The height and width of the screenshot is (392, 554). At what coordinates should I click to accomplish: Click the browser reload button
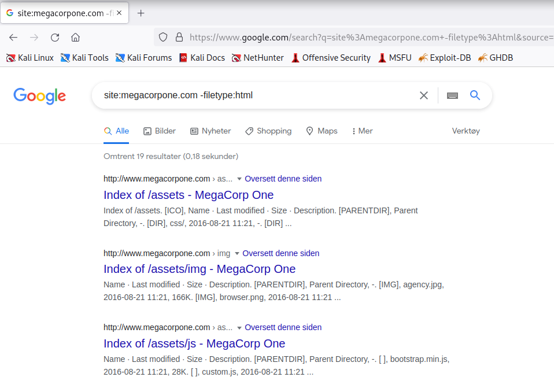tap(55, 38)
